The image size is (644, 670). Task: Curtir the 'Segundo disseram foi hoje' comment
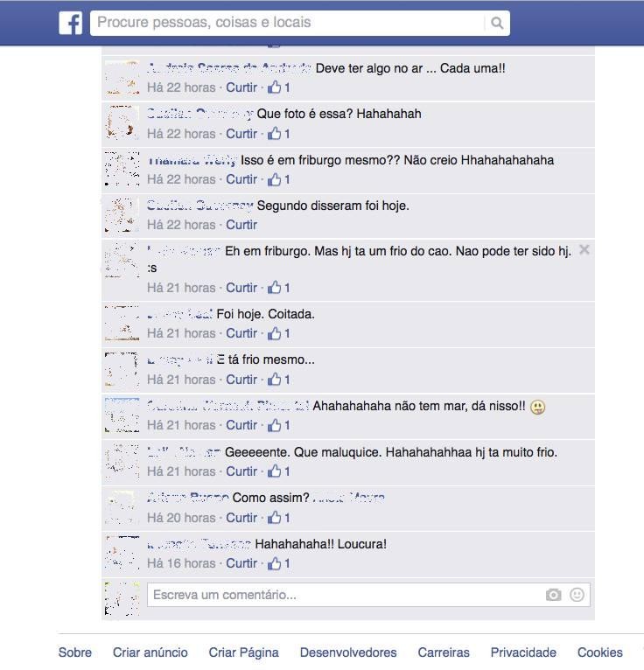click(x=241, y=225)
